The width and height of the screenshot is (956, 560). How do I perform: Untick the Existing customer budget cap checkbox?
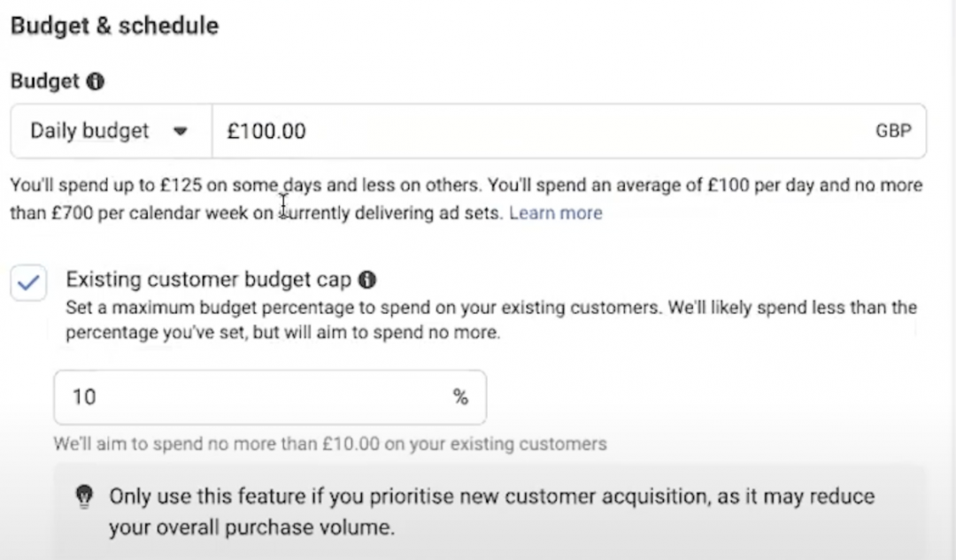[28, 282]
